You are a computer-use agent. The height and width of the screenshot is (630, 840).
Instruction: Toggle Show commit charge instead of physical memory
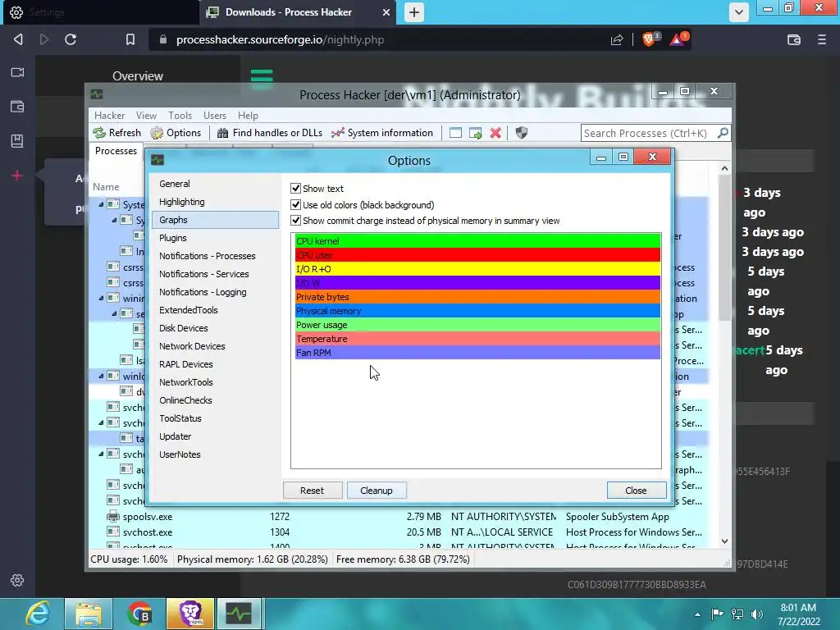click(x=295, y=220)
